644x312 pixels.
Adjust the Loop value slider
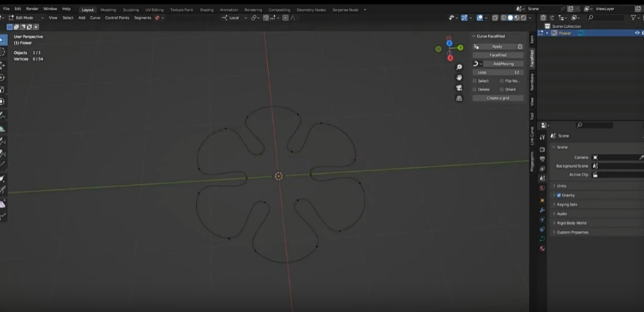(x=498, y=72)
